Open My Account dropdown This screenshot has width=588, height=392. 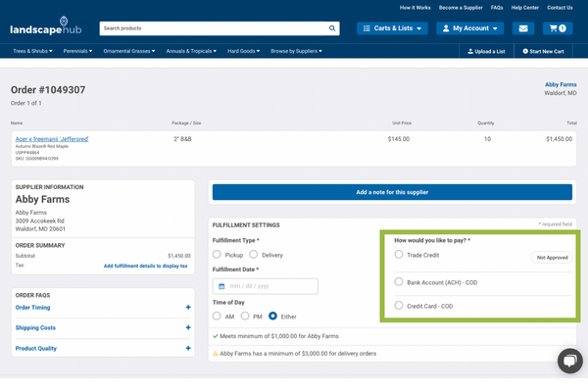click(x=469, y=28)
